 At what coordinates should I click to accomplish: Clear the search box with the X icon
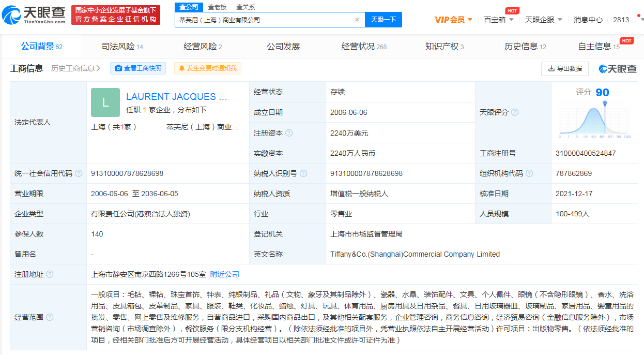click(x=357, y=20)
